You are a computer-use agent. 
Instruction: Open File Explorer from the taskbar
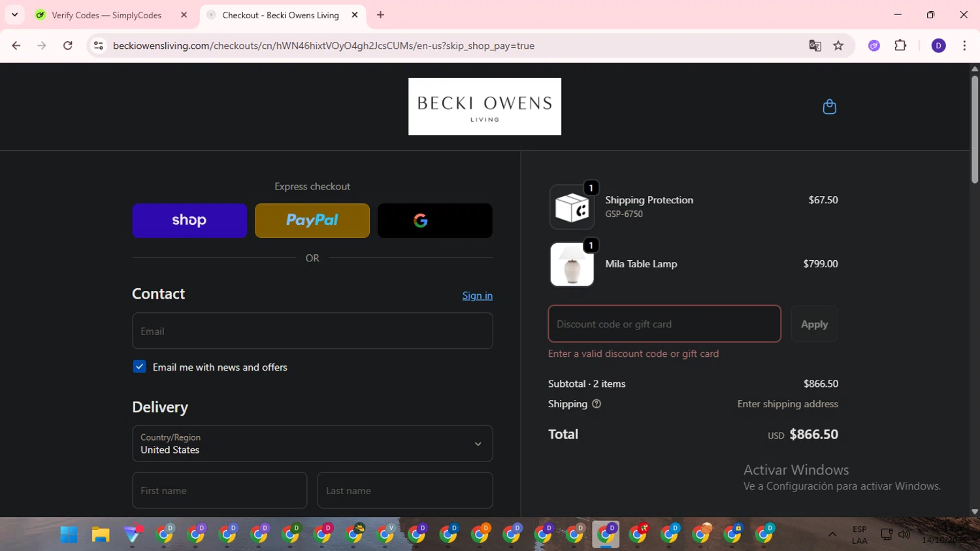pos(101,535)
